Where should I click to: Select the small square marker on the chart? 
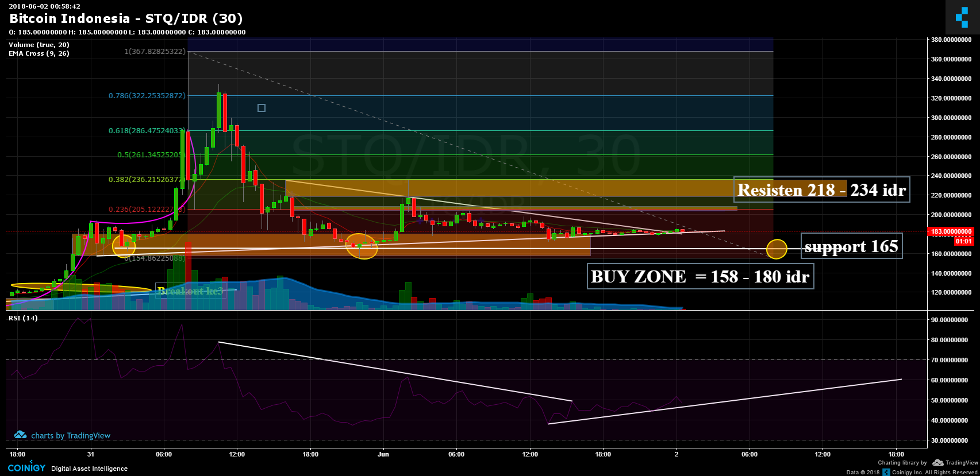point(262,108)
